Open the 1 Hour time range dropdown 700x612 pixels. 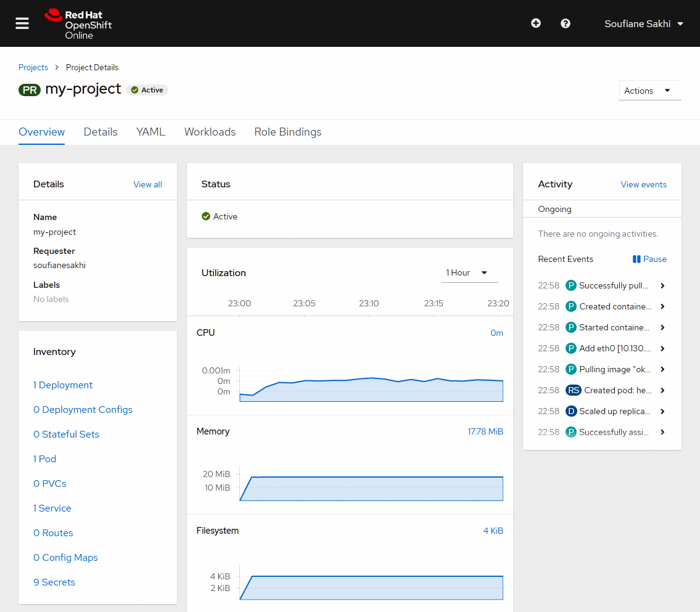coord(469,272)
